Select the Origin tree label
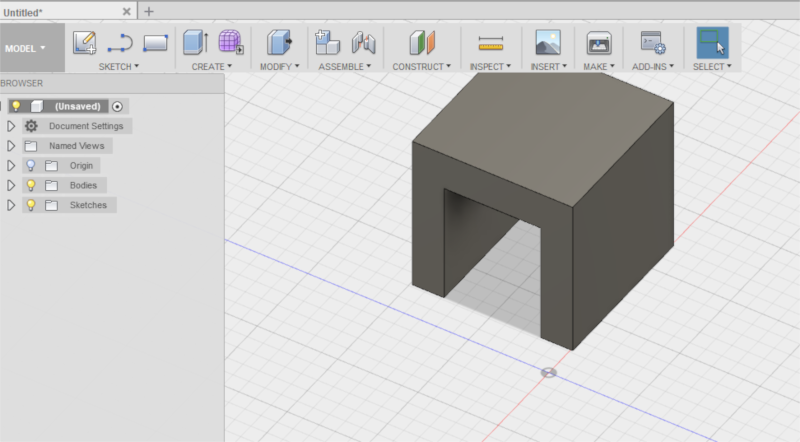The width and height of the screenshot is (800, 442). (x=81, y=166)
